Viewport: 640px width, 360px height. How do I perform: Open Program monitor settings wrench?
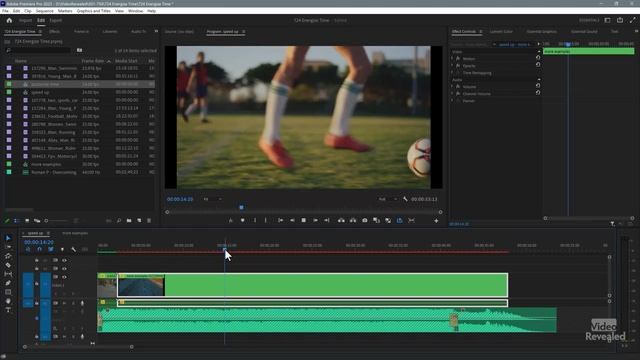(405, 199)
